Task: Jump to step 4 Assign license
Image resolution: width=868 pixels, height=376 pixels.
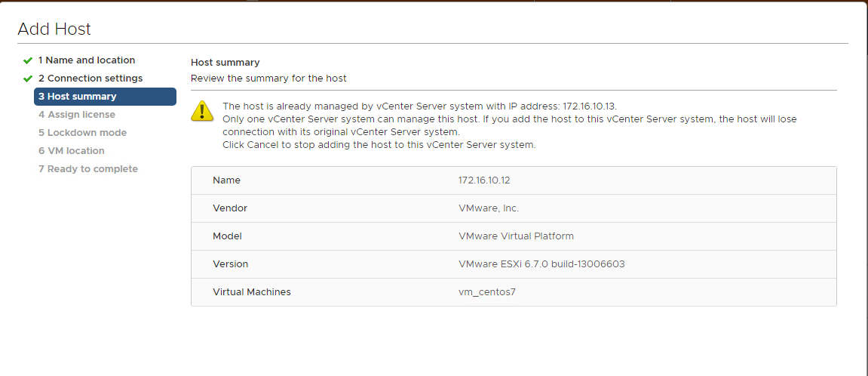Action: click(77, 114)
